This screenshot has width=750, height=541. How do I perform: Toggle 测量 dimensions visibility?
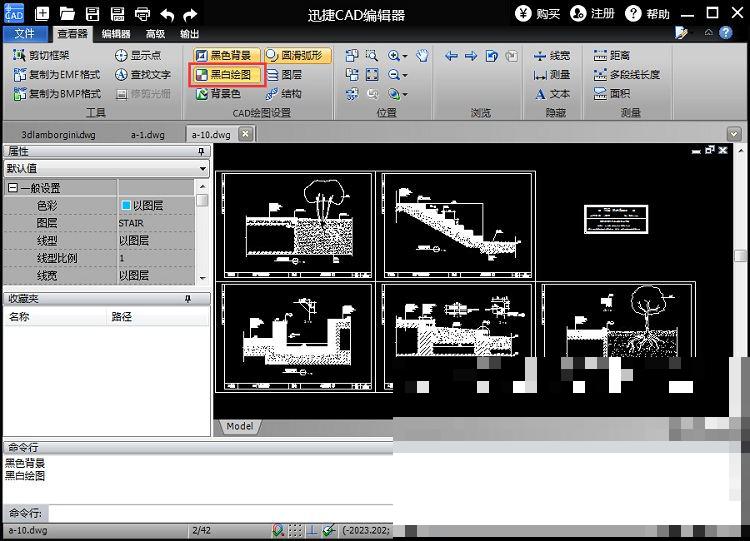552,75
